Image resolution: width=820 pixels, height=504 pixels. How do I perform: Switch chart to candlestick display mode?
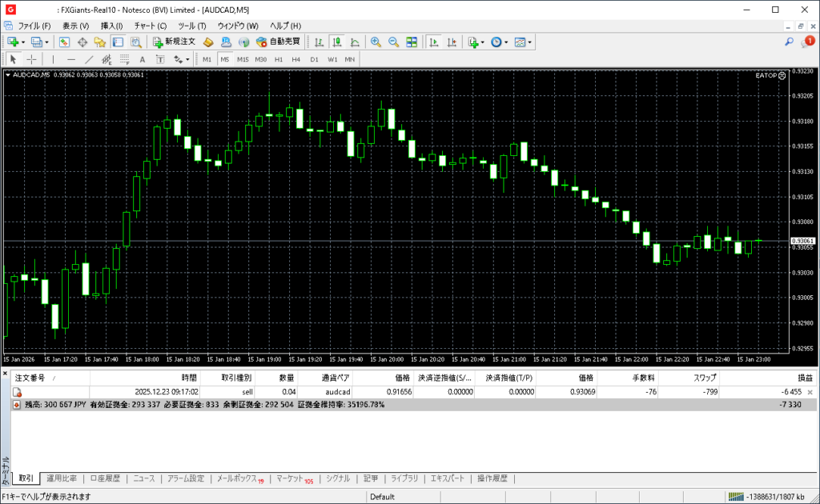[x=336, y=42]
